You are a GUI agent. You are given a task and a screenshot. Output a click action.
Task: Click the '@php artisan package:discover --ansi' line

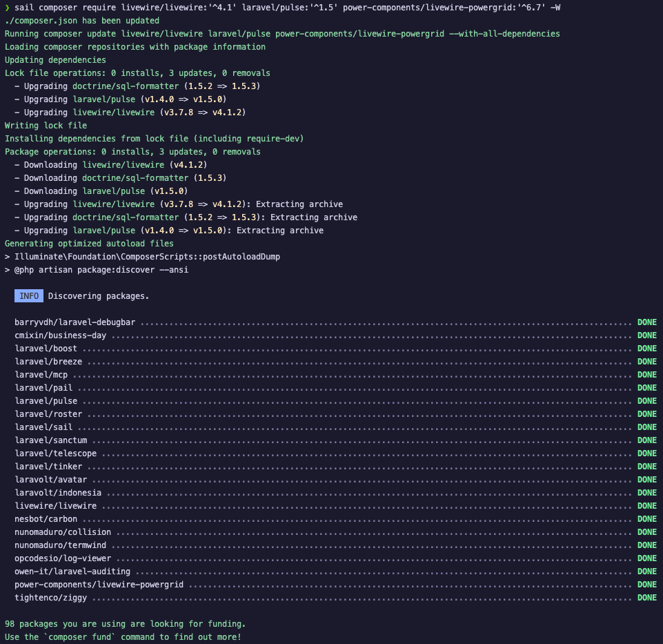pos(96,270)
